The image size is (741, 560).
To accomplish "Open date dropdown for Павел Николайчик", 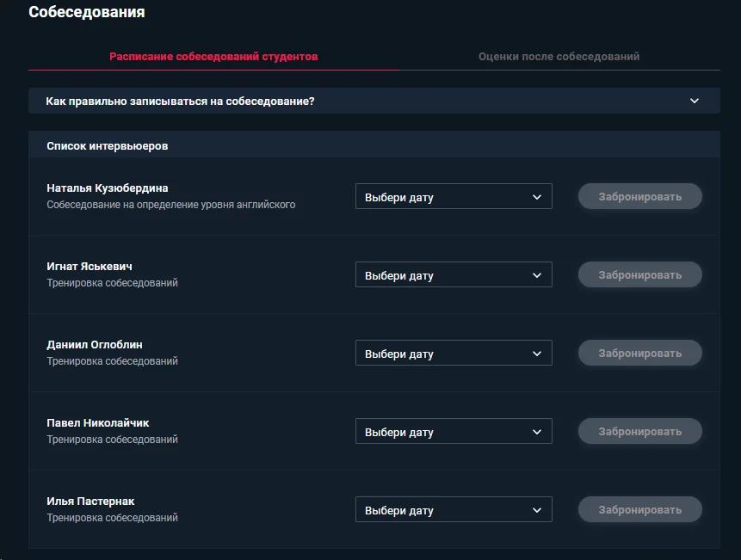I will tap(454, 431).
